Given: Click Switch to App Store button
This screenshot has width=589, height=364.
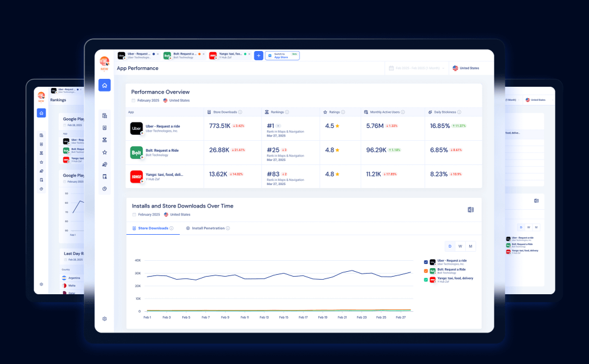Looking at the screenshot, I should point(282,56).
